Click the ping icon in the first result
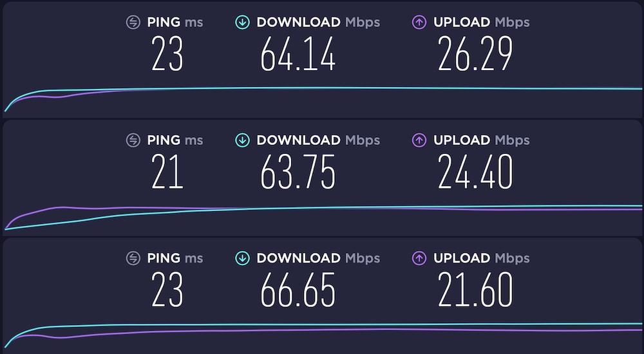Viewport: 644px width, 354px height. point(133,22)
